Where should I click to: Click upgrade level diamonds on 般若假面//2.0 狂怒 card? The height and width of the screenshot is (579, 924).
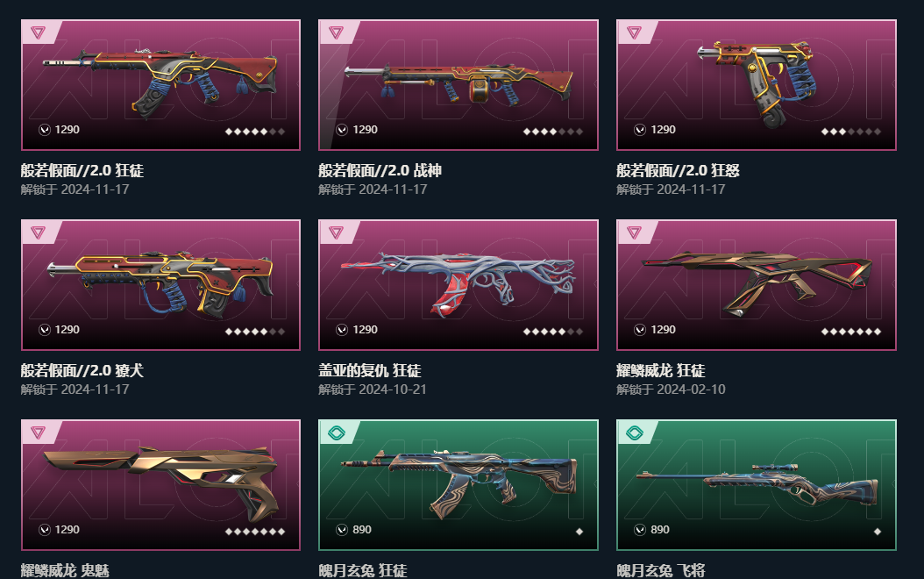click(x=851, y=132)
